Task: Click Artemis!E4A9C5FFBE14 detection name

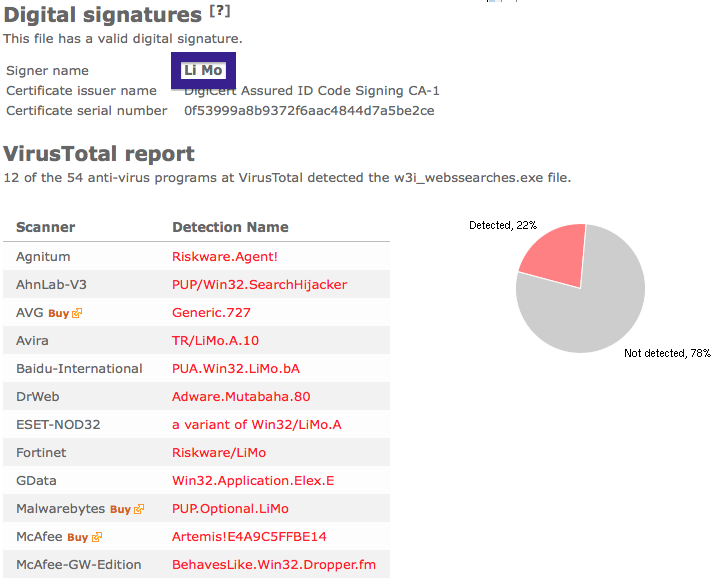Action: (x=249, y=537)
